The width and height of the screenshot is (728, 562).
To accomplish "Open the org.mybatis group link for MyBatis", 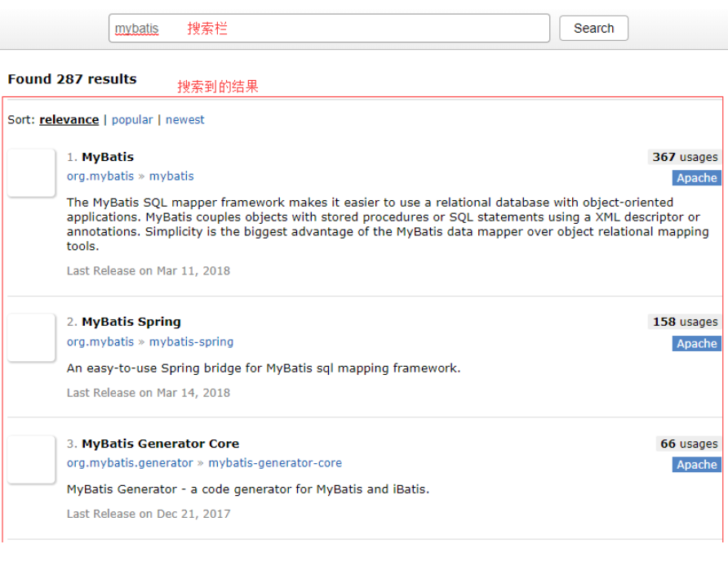I will tap(100, 176).
